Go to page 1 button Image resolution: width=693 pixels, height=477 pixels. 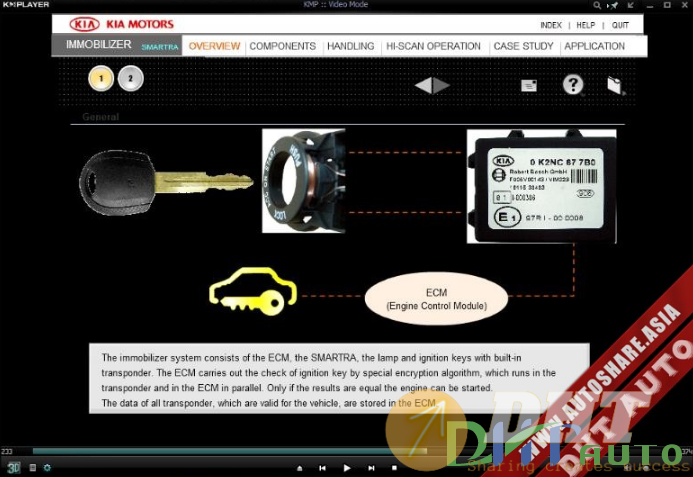pyautogui.click(x=101, y=79)
